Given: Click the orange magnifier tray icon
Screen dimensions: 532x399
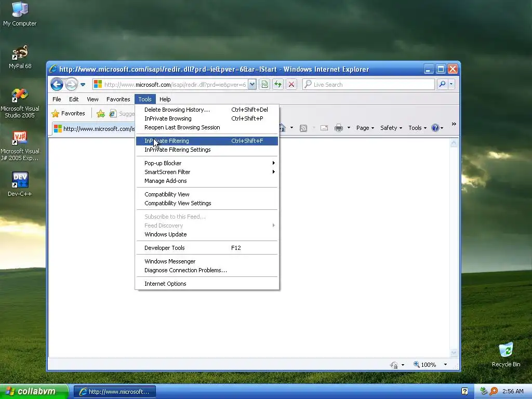Looking at the screenshot, I should 494,391.
